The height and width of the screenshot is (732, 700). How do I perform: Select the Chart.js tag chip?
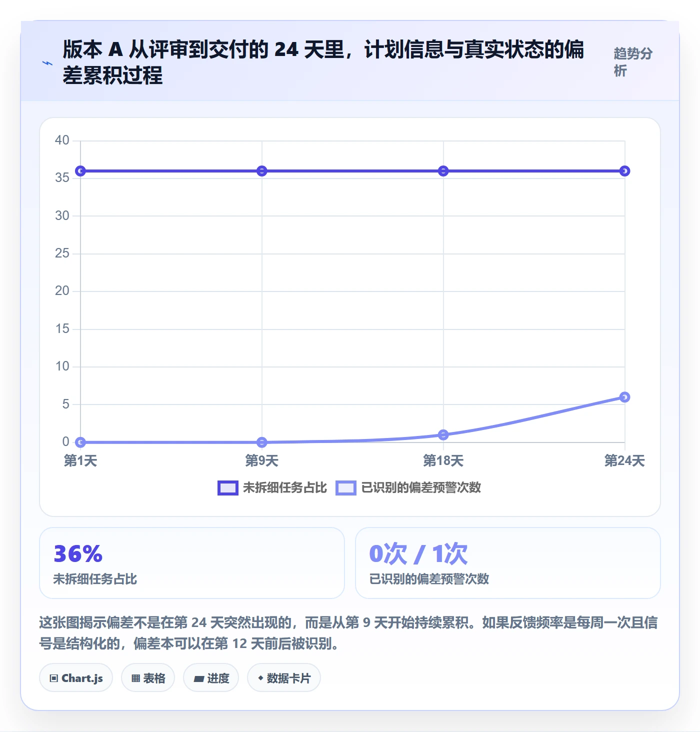coord(76,678)
